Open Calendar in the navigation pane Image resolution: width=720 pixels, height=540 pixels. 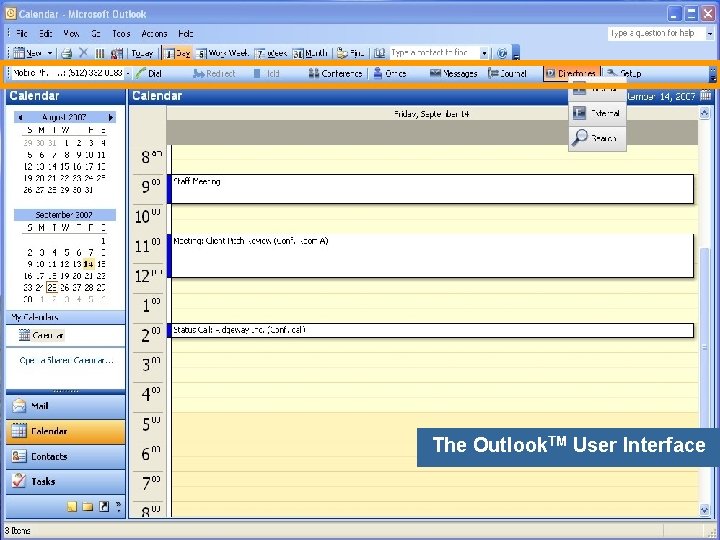tap(65, 431)
